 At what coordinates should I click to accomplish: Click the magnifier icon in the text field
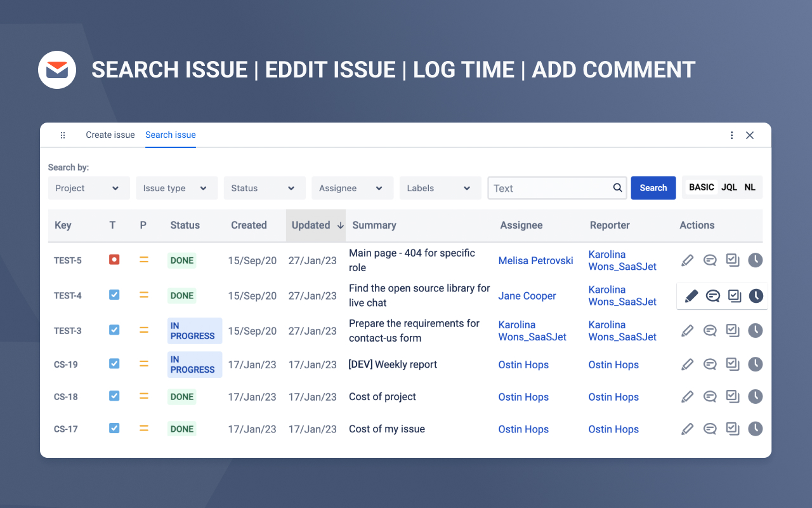[x=617, y=188]
